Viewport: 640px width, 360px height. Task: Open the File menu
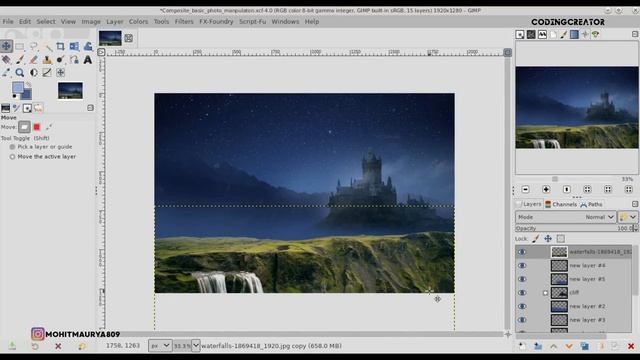pos(8,22)
